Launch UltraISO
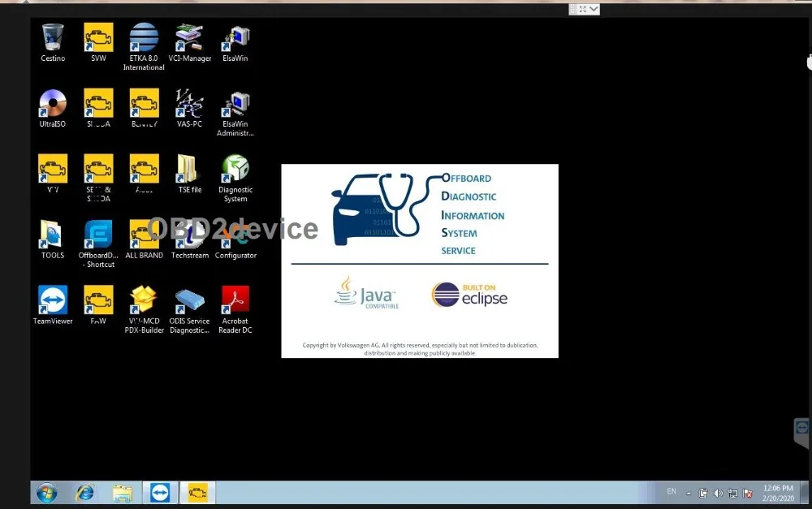 [x=53, y=108]
